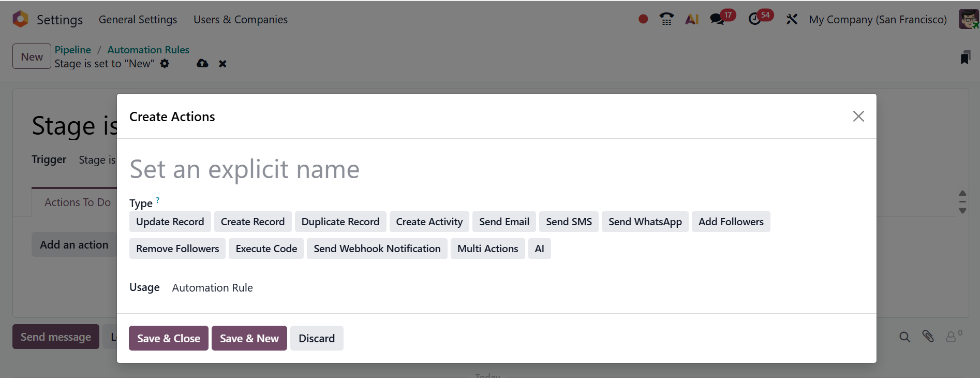980x378 pixels.
Task: Click the wrench and screwdriver debug tools icon
Action: click(x=792, y=19)
